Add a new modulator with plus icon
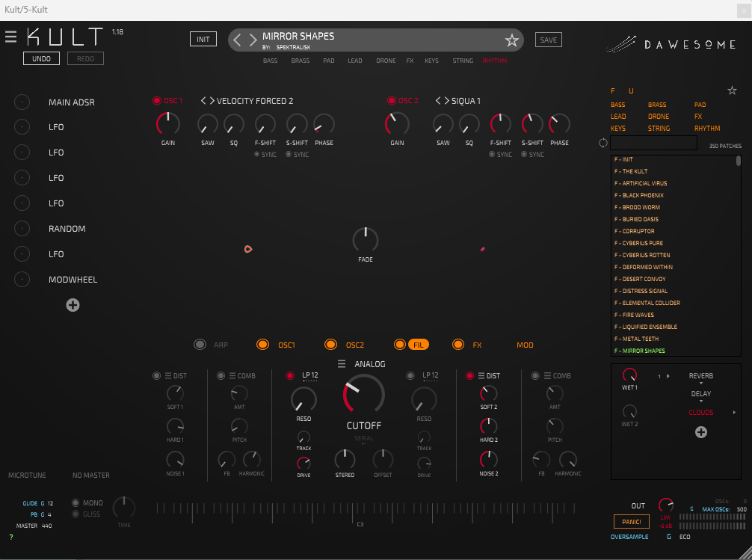Screen dimensions: 752x560 73,305
